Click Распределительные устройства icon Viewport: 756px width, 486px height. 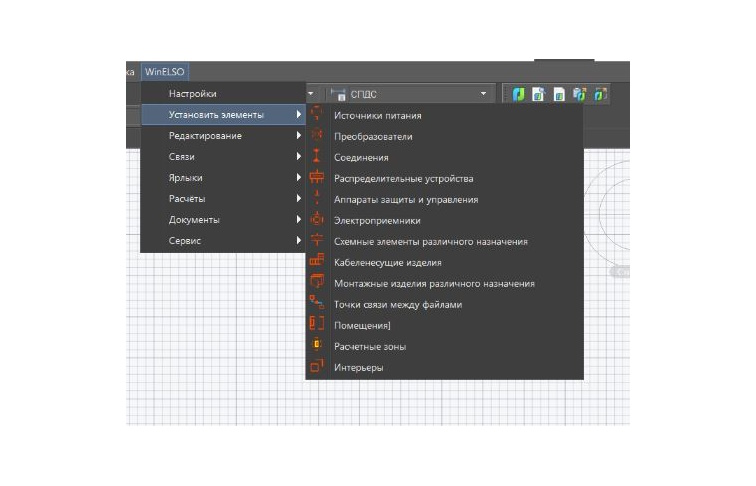(316, 177)
